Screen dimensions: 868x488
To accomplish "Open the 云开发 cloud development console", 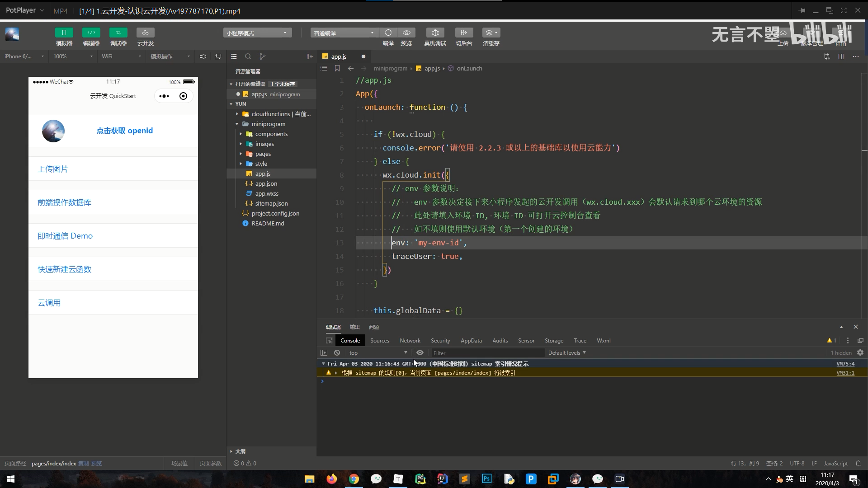I will tap(145, 33).
